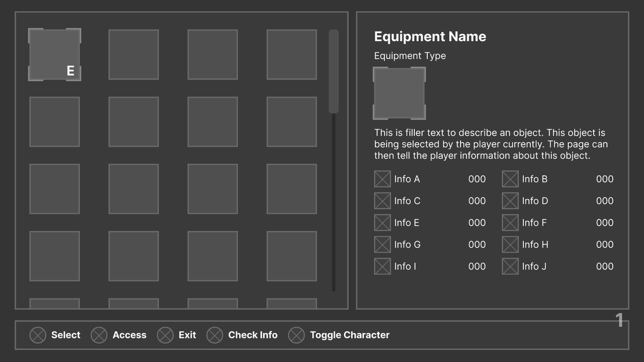Click the Info E placeholder icon
The height and width of the screenshot is (362, 644).
click(382, 223)
